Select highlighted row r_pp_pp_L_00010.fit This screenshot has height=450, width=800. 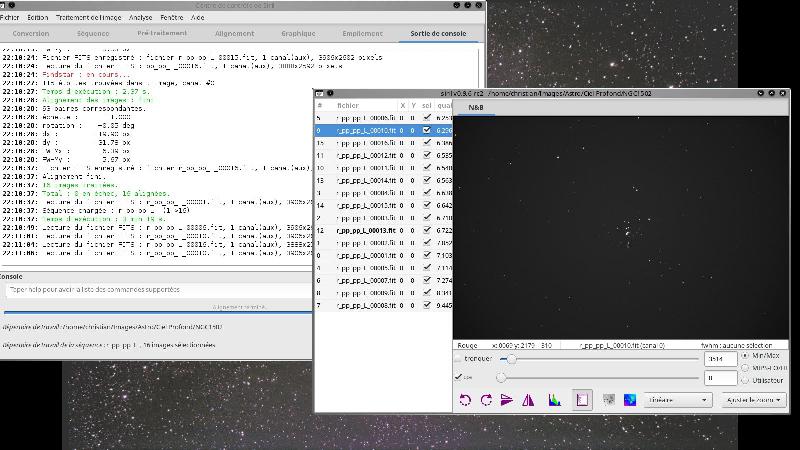point(383,130)
